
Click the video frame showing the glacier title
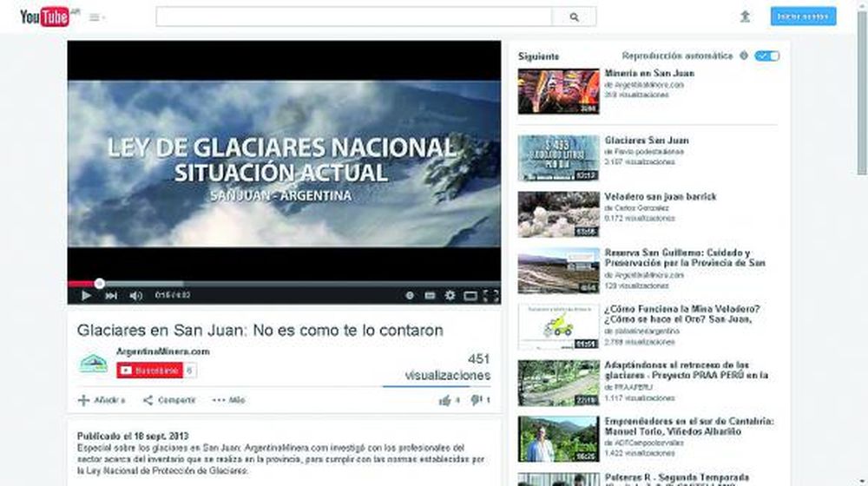284,164
